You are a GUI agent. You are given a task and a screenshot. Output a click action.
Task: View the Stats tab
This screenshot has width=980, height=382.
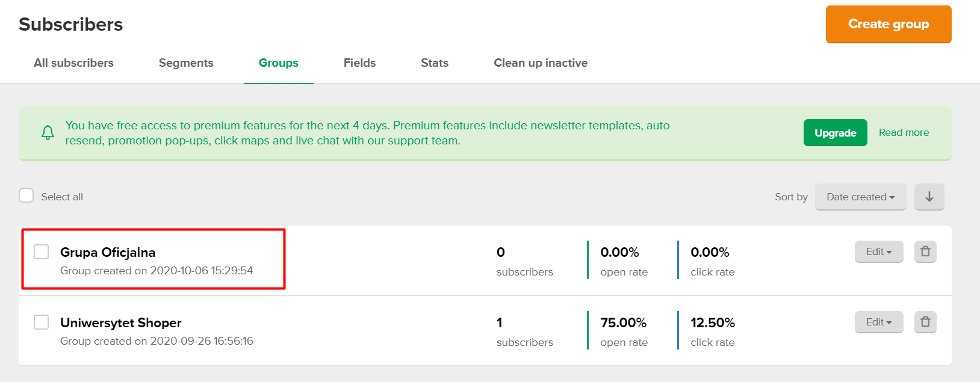[435, 63]
